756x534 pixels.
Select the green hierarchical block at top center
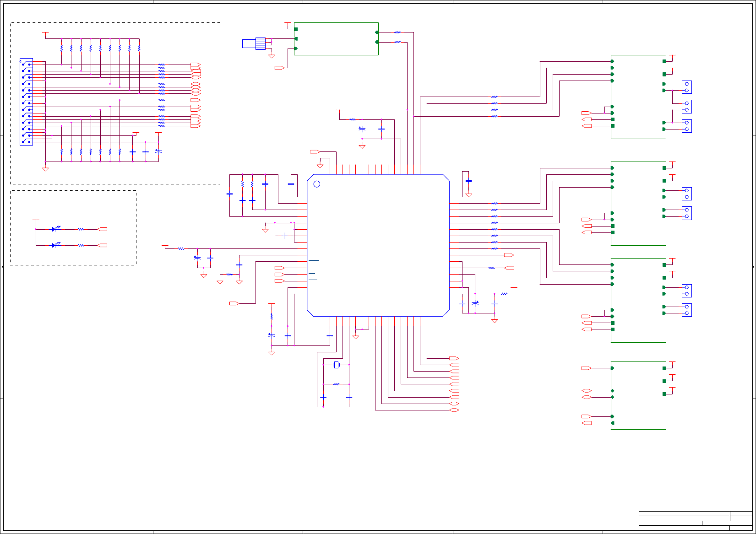pos(336,39)
